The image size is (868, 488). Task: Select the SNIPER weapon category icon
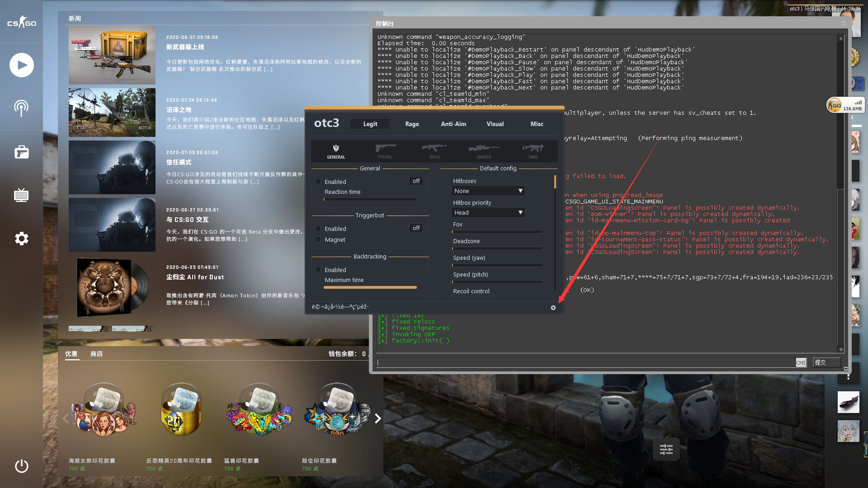pos(483,150)
